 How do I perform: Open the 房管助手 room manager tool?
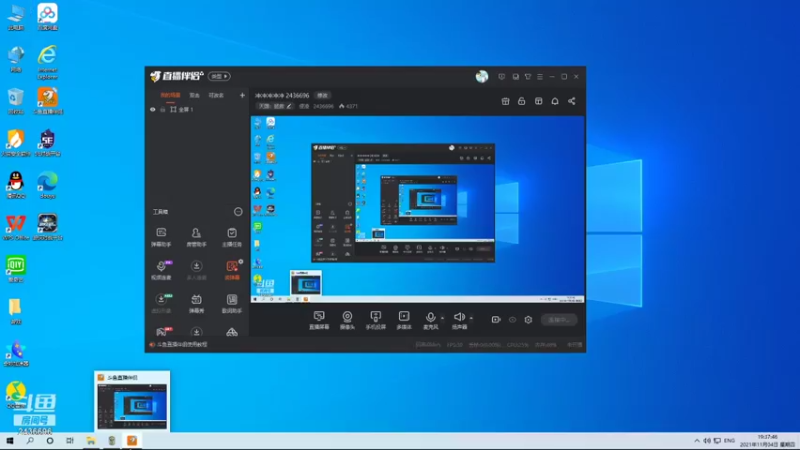[196, 237]
